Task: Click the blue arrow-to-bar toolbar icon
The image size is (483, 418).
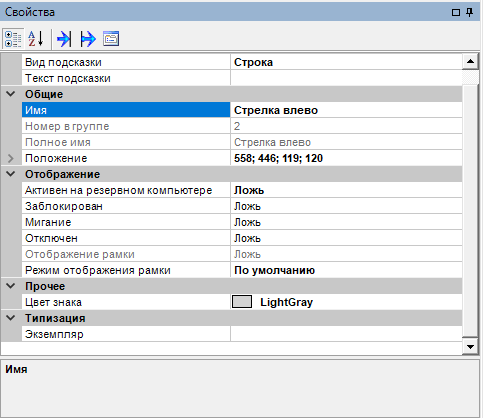Action: click(x=64, y=39)
